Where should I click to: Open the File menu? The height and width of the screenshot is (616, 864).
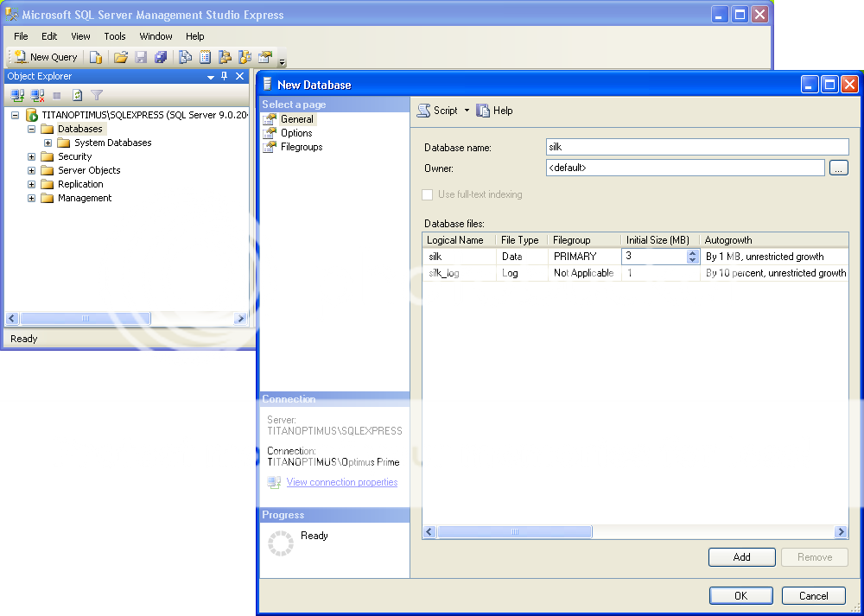21,36
